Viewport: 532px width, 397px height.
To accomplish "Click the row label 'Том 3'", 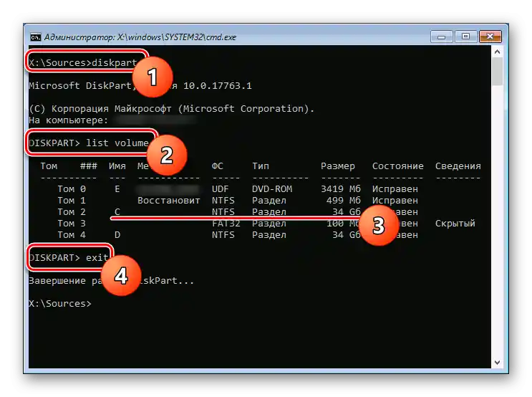I will pyautogui.click(x=72, y=224).
